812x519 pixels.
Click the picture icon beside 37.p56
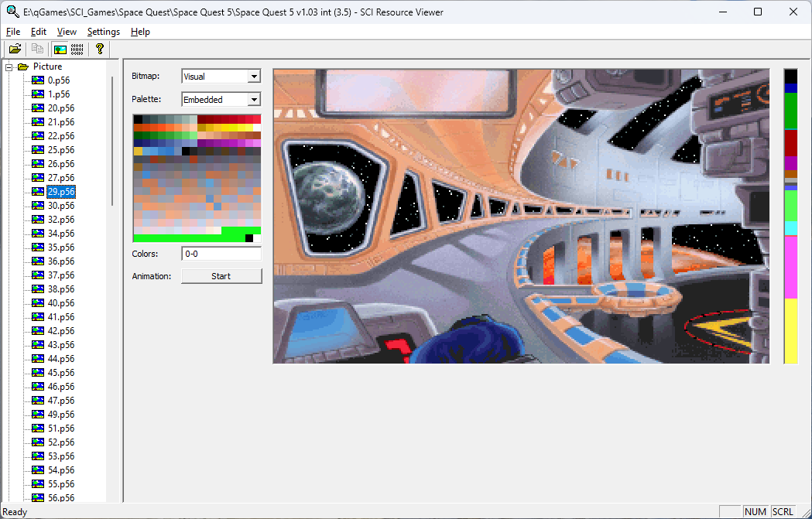(x=38, y=275)
